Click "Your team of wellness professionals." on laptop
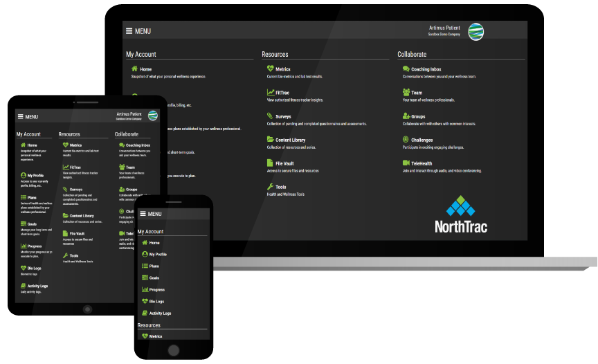Viewport: 598px width, 364px height. pos(428,100)
